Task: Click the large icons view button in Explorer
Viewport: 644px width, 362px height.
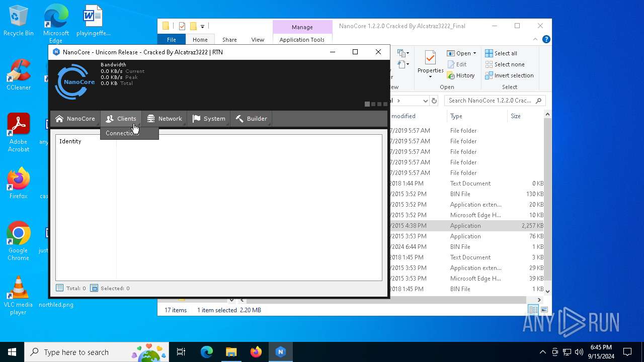Action: point(544,310)
